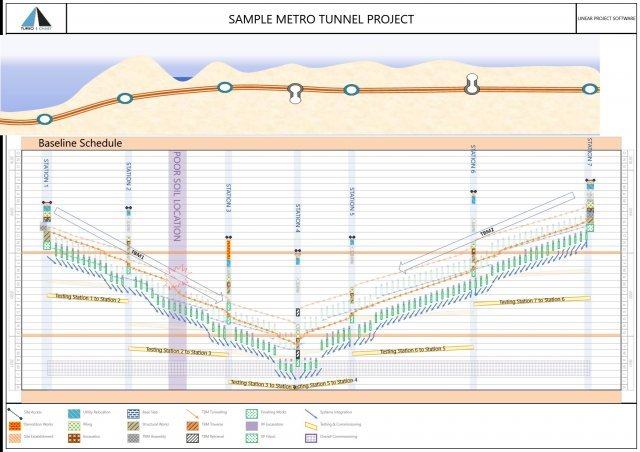
Task: Select the TBM Traverse legend swatch
Action: click(193, 425)
